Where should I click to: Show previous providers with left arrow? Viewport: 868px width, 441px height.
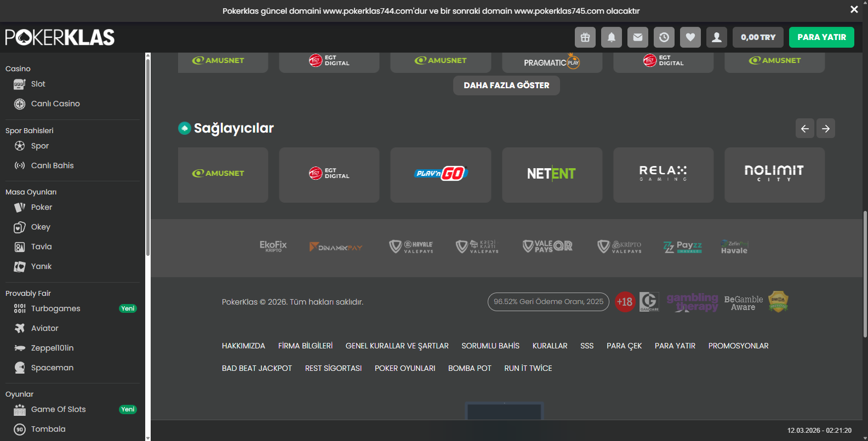click(x=805, y=129)
